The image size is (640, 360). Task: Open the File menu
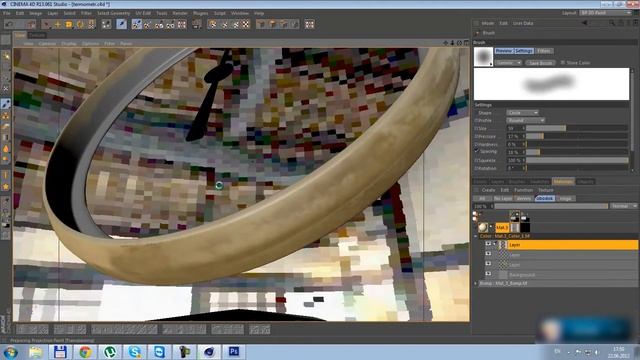[7, 13]
